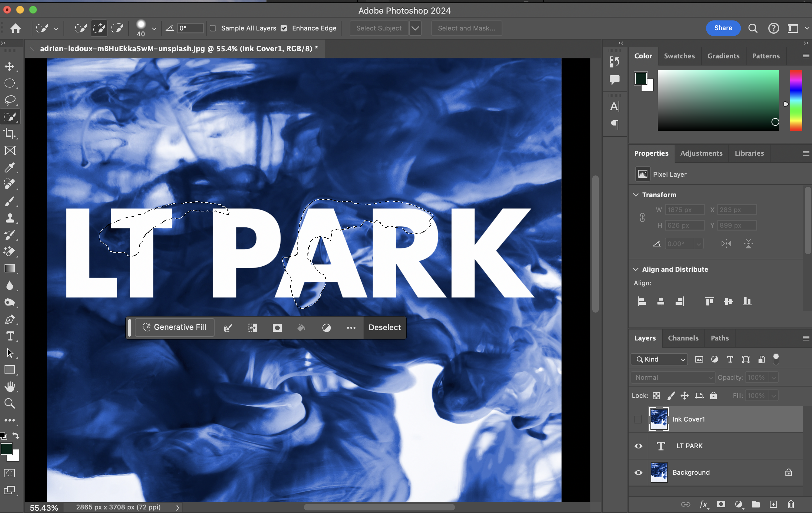This screenshot has height=513, width=812.
Task: Open the Swatches tab
Action: (679, 56)
